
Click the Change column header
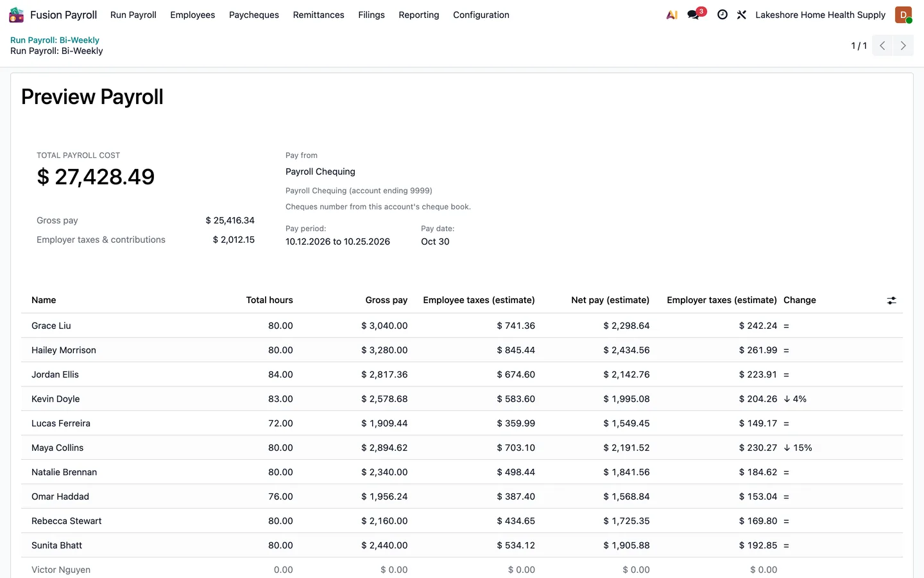[800, 300]
